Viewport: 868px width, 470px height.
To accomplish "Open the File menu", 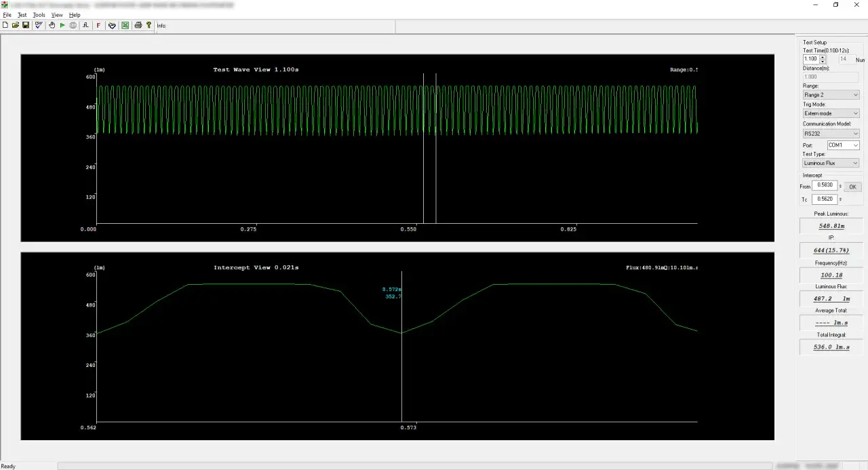I will click(x=7, y=14).
